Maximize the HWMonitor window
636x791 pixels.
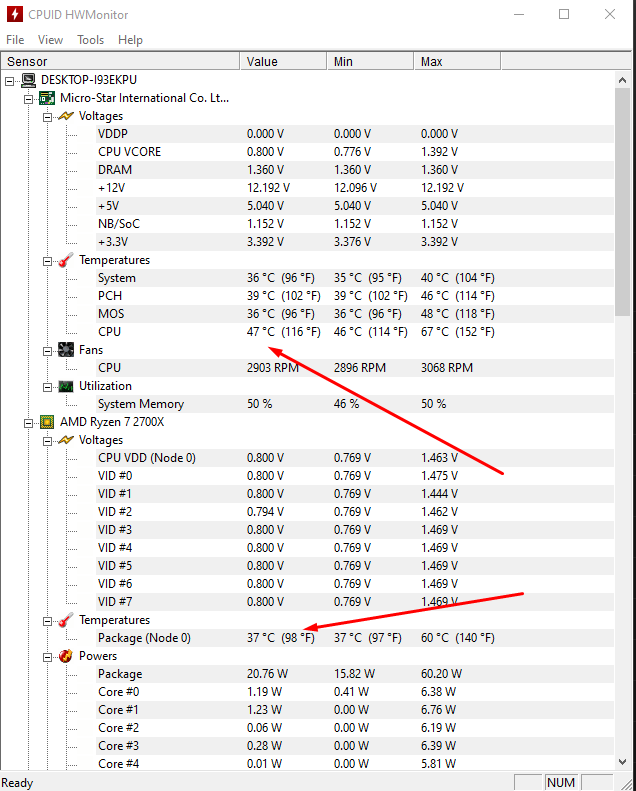[564, 14]
